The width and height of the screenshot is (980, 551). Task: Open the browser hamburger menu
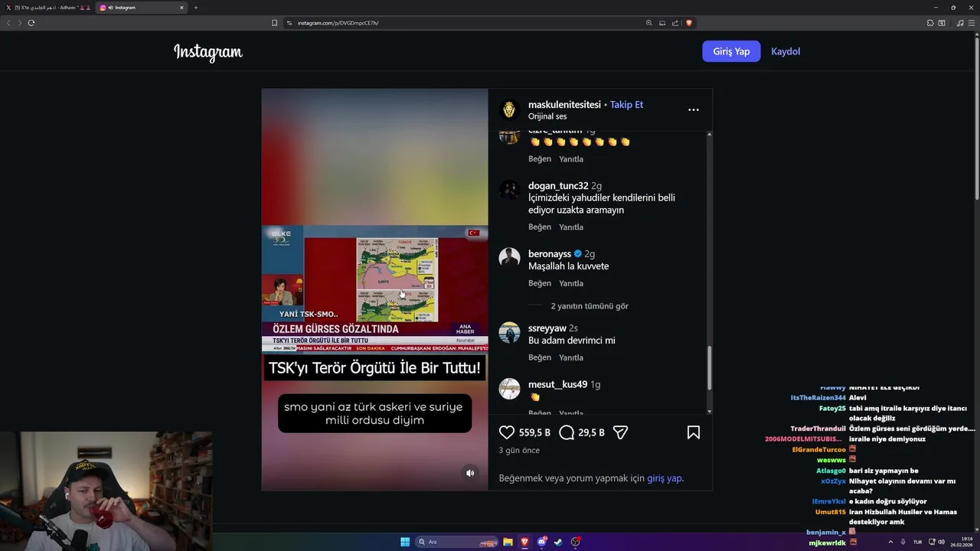coord(972,23)
